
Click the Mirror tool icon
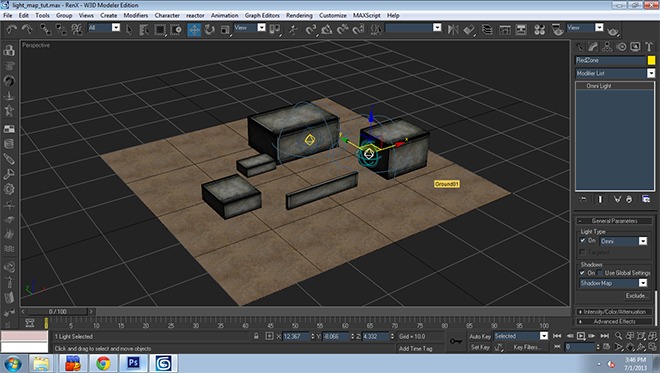point(453,29)
